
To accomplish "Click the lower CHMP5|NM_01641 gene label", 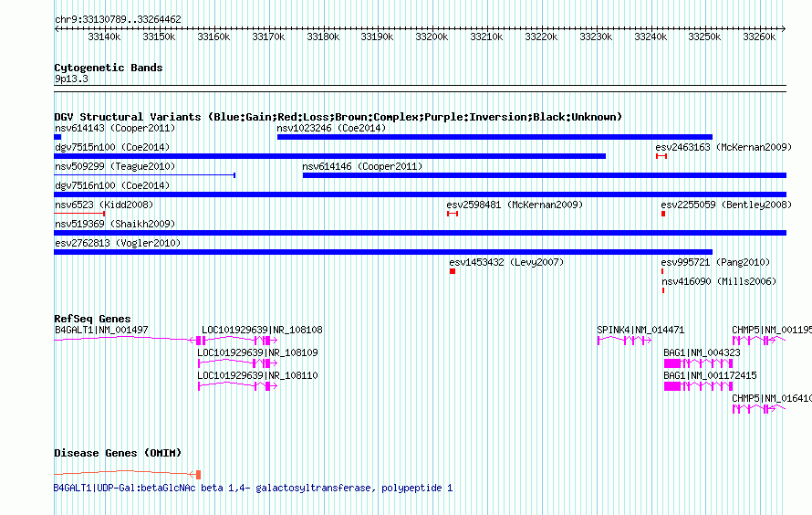I will [772, 398].
